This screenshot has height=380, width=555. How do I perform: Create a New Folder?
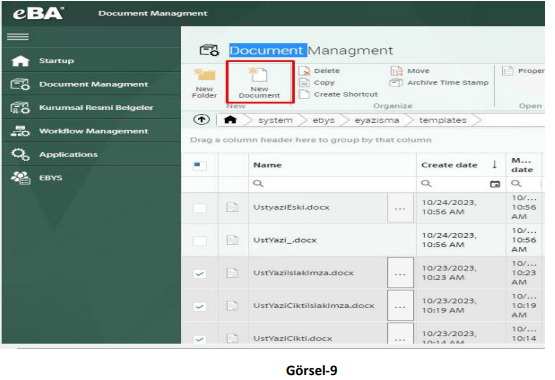click(x=204, y=83)
